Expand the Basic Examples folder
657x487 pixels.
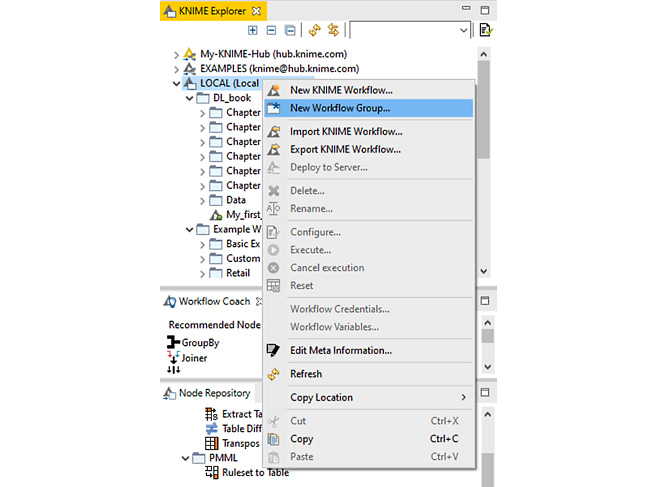[x=202, y=245]
